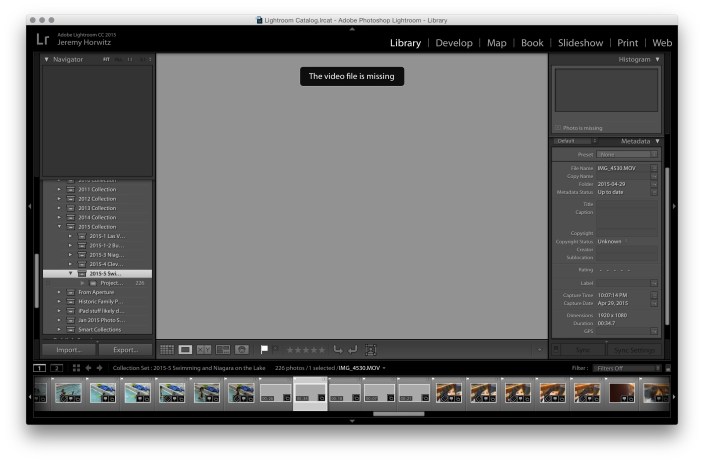Click the filmstrip go-back arrow
This screenshot has width=704, height=462.
87,368
